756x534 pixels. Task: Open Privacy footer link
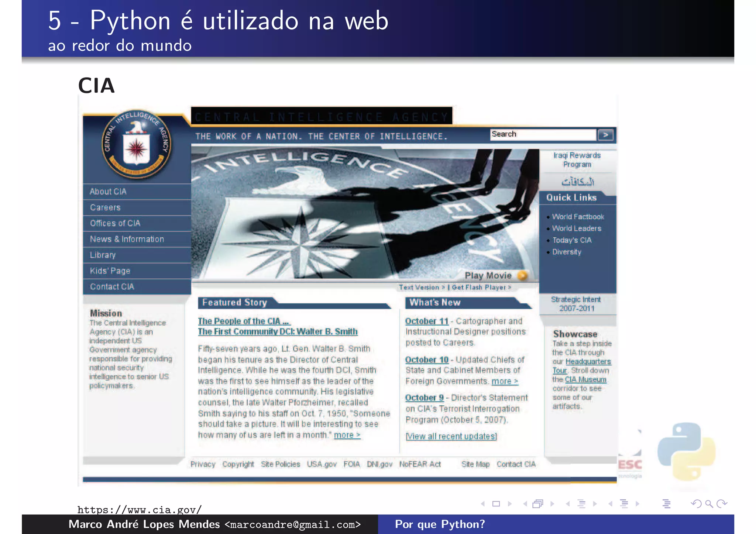pos(203,464)
